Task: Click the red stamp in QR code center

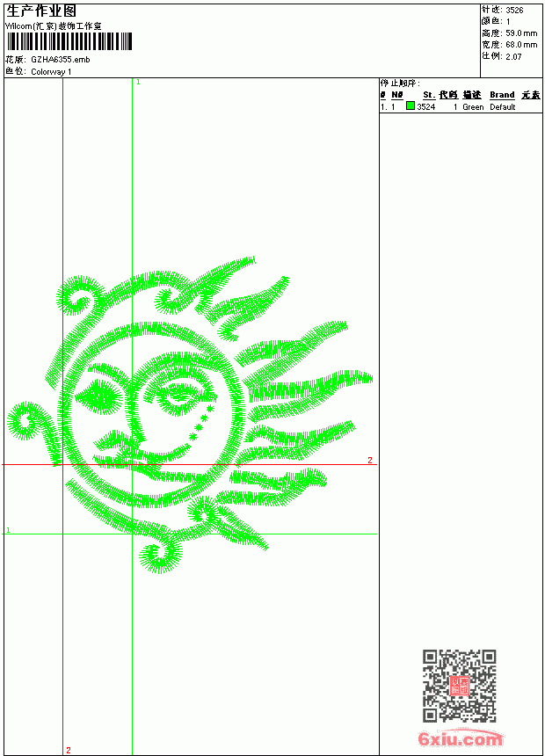Action: (x=460, y=686)
